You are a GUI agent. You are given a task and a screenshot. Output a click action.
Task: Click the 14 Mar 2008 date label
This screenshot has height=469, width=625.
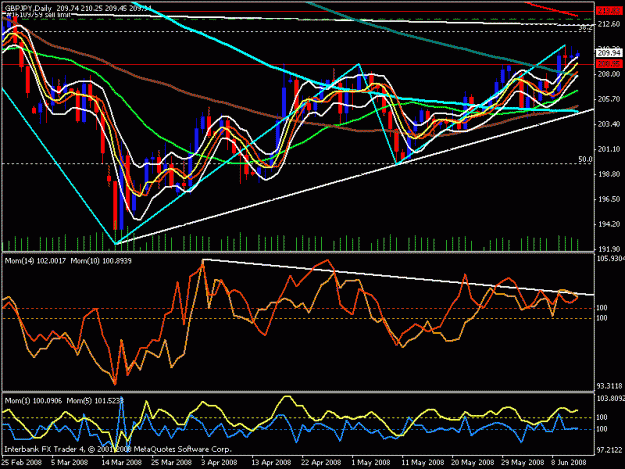click(x=122, y=463)
